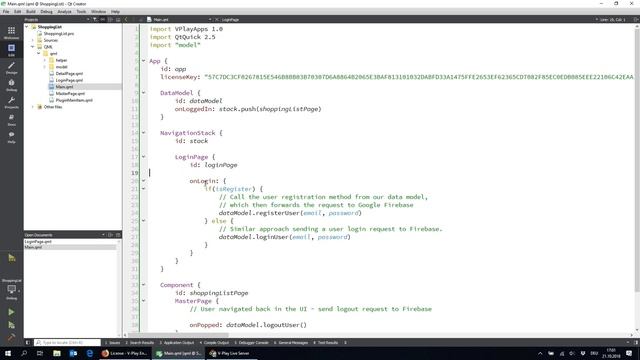Split the Open Documents panel
The width and height of the screenshot is (640, 360).
point(110,235)
